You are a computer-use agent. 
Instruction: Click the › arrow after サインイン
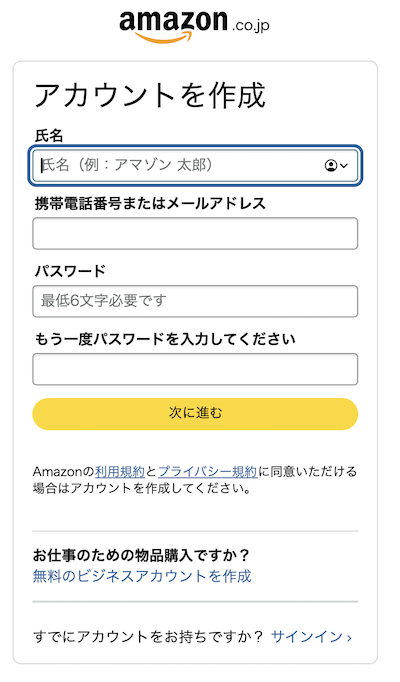[x=349, y=638]
